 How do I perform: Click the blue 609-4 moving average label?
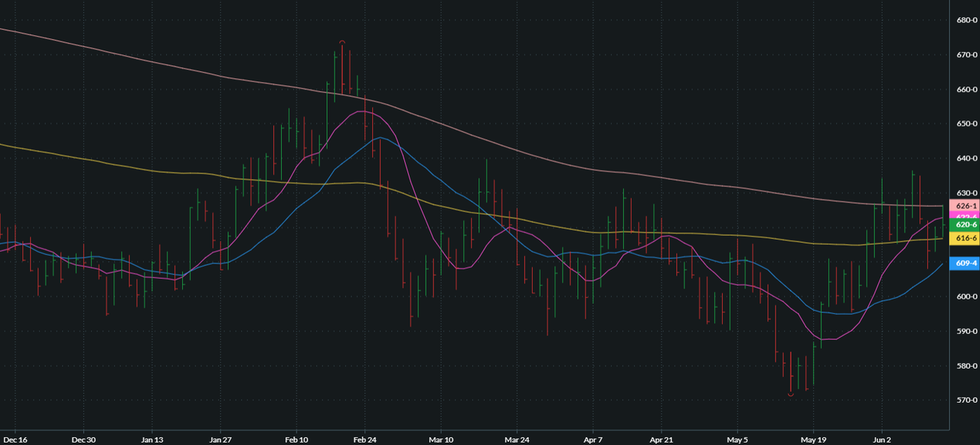pyautogui.click(x=964, y=263)
